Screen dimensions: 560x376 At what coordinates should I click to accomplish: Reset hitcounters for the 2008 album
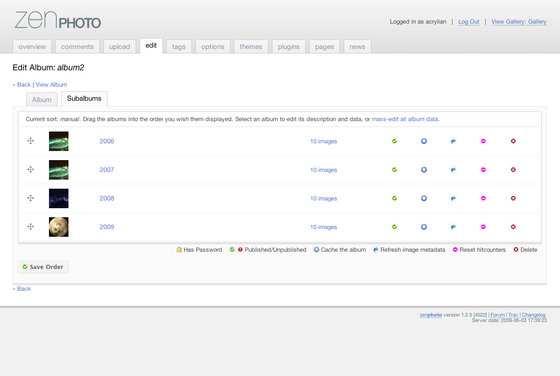tap(483, 198)
